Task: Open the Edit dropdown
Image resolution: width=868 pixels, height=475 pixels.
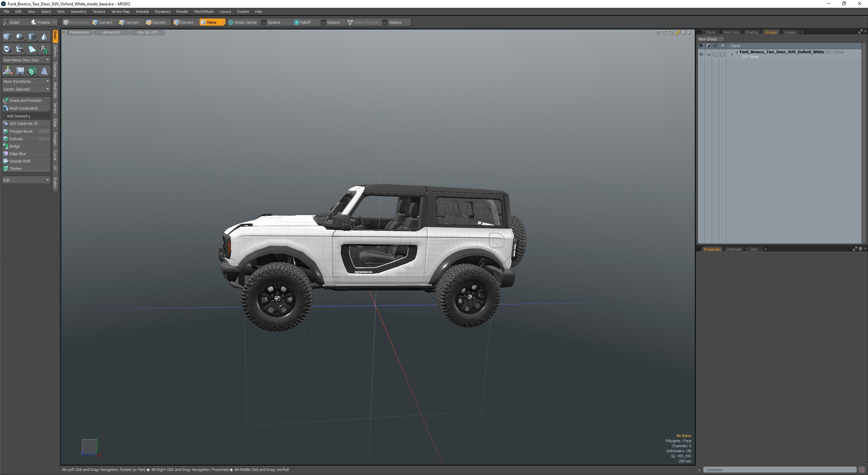Action: coord(26,180)
